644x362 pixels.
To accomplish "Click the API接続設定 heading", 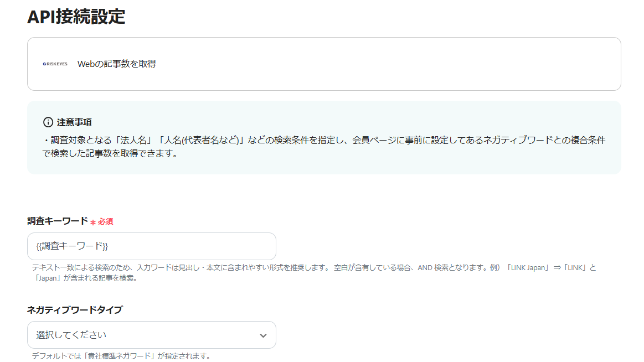I will [x=76, y=17].
